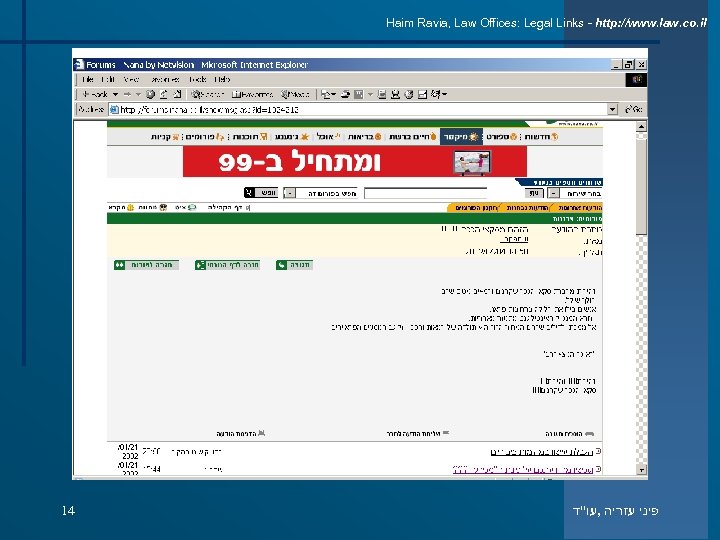Expand the Address bar dropdown arrow
The width and height of the screenshot is (720, 540).
(x=612, y=110)
